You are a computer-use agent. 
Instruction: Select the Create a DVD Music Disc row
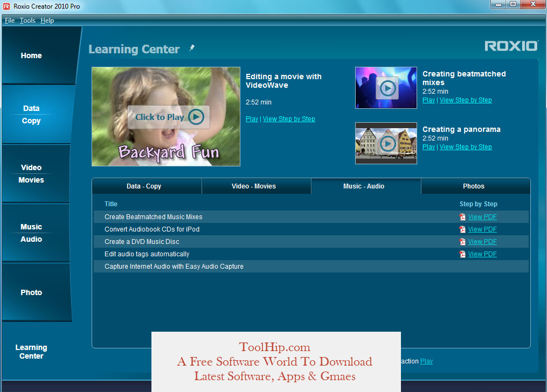(311, 241)
